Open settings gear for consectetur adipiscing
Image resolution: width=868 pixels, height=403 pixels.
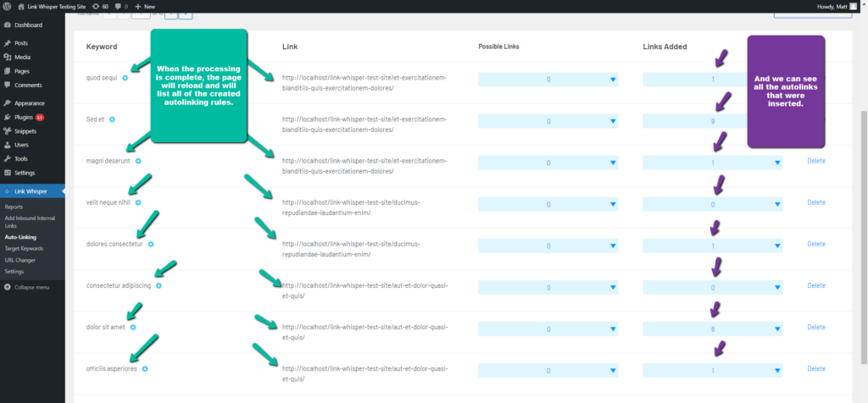[159, 286]
